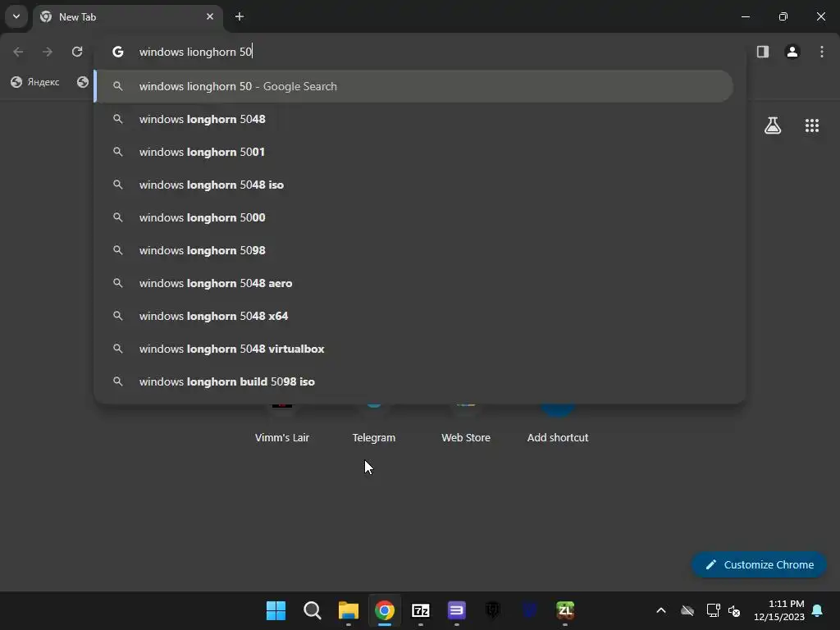The image size is (840, 630).
Task: Go back with the back arrow
Action: pyautogui.click(x=18, y=52)
